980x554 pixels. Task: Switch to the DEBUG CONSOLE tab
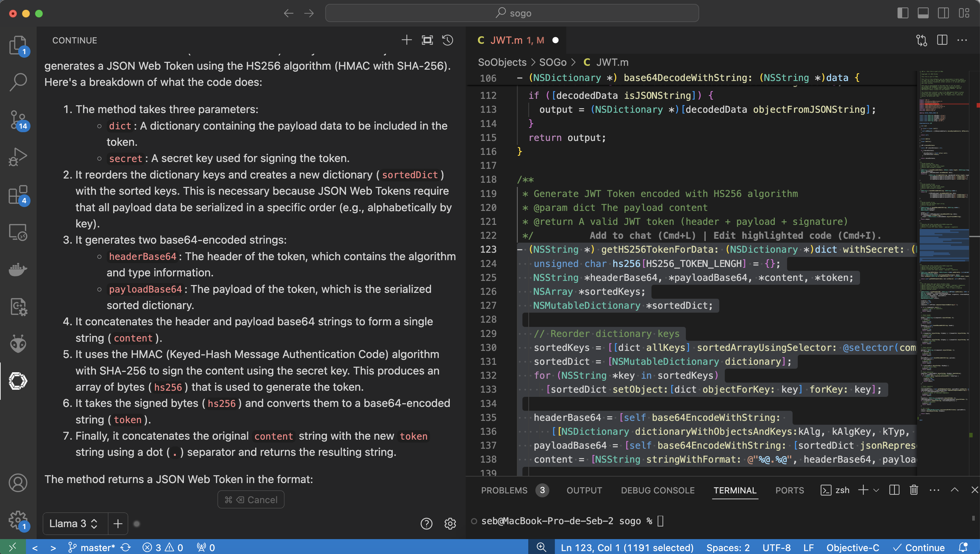[x=658, y=490]
